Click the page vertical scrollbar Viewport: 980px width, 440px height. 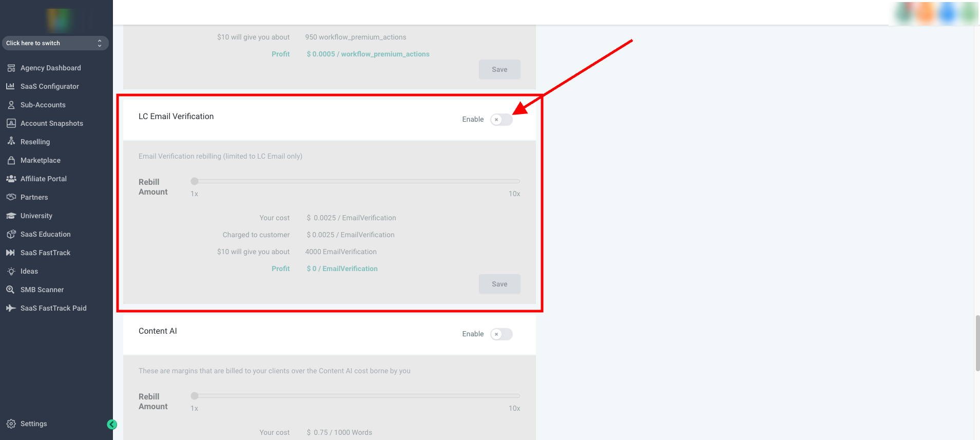pyautogui.click(x=977, y=343)
